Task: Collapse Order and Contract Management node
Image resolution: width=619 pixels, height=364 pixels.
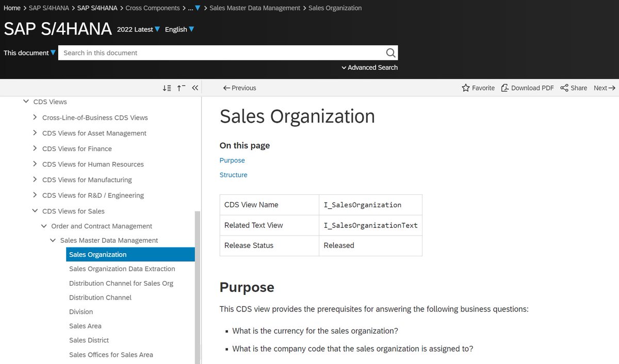Action: click(x=44, y=226)
